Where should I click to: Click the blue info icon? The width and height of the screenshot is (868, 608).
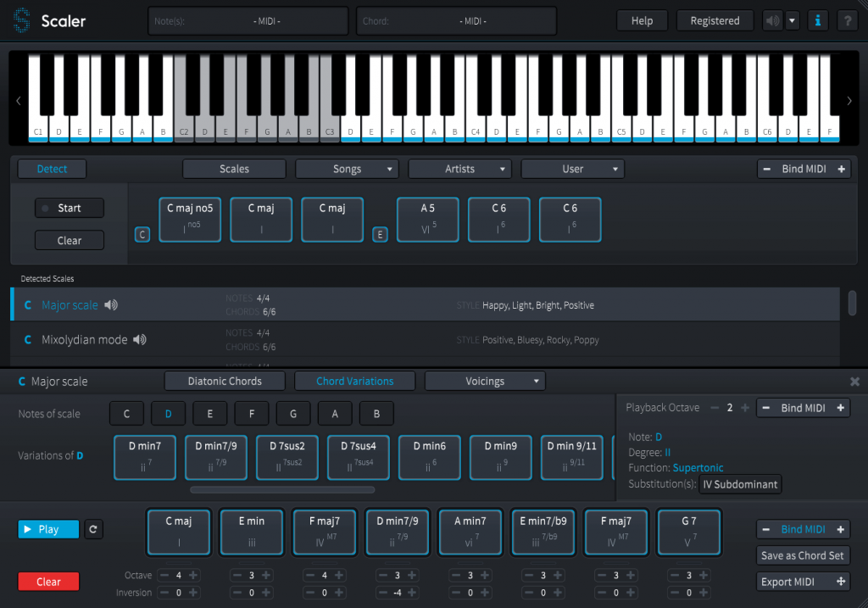pos(818,21)
